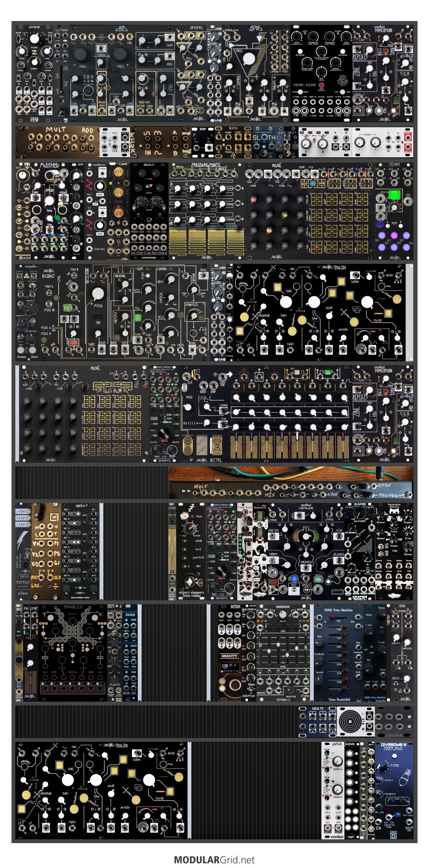Viewport: 429px width, 868px height.
Task: Click the "COSMOTRONIC" text on Delta-V
Action: pos(149,258)
